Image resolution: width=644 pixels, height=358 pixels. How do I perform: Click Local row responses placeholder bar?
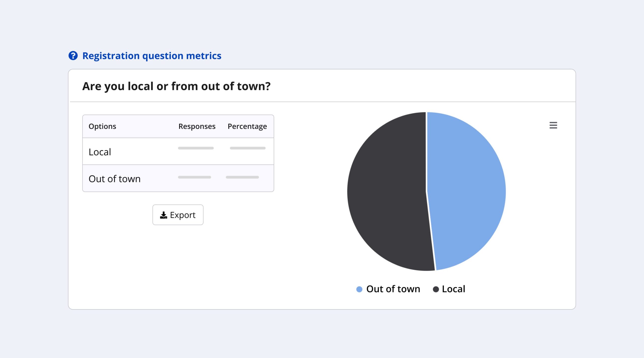(x=196, y=148)
